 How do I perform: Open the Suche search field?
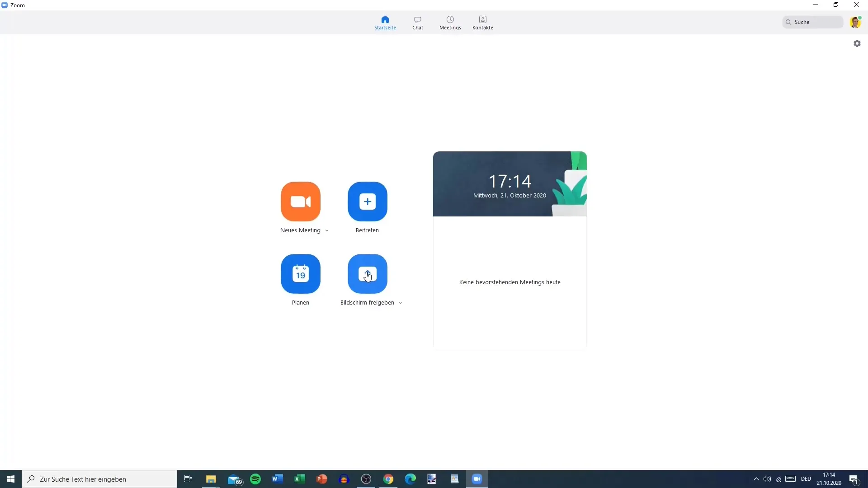pyautogui.click(x=813, y=22)
